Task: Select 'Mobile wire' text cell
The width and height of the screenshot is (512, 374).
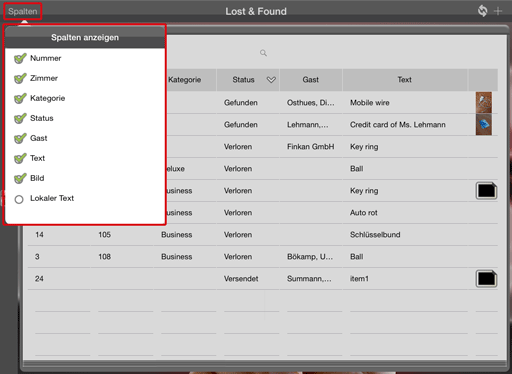Action: pyautogui.click(x=370, y=103)
